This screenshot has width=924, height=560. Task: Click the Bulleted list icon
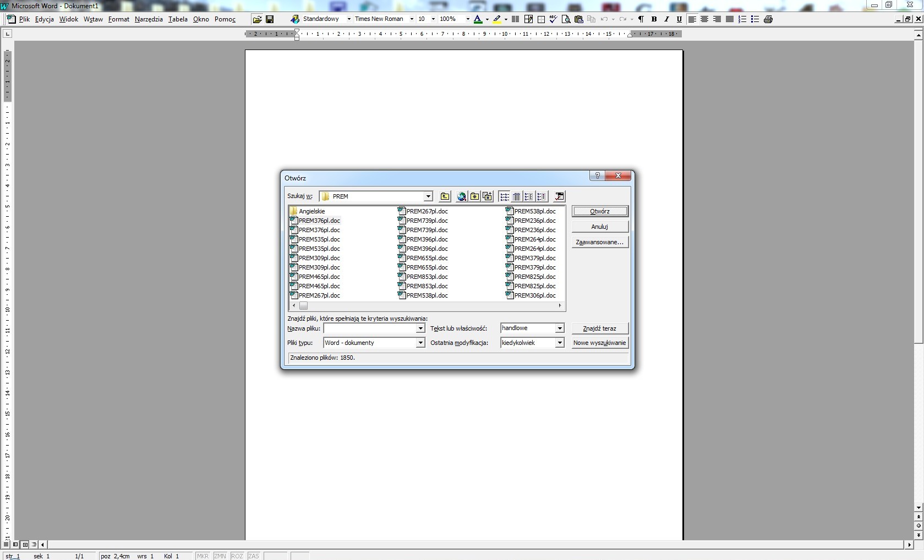[x=755, y=19]
